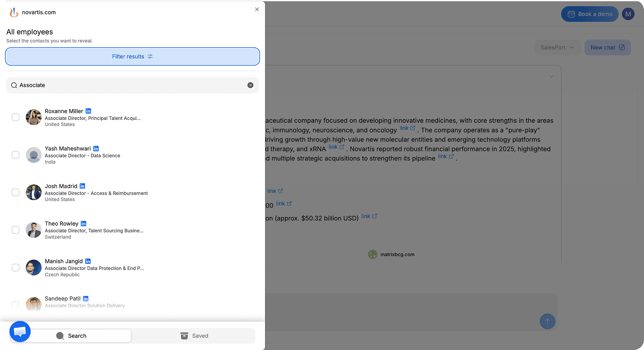Screen dimensions: 644x350
Task: Open the link after oncology
Action: [x=407, y=129]
